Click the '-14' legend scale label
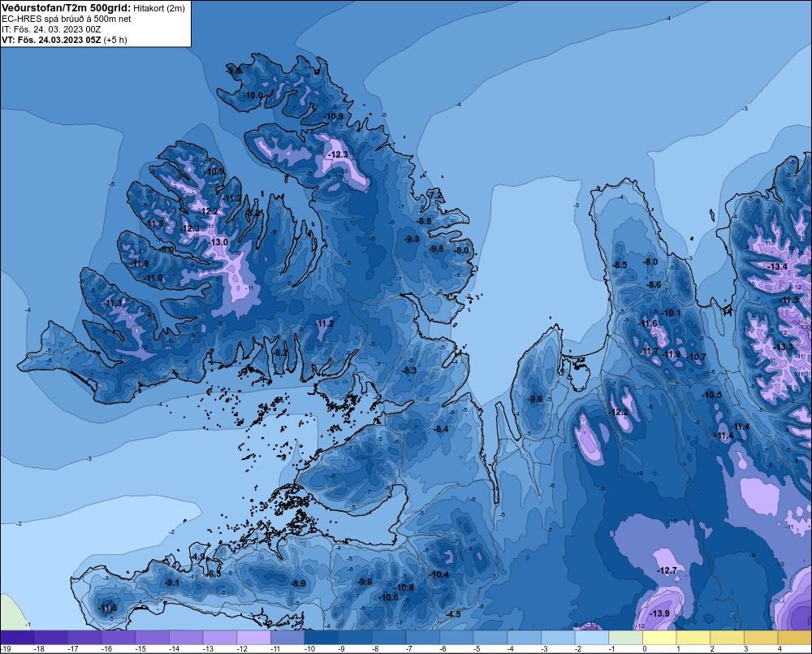 pyautogui.click(x=174, y=649)
